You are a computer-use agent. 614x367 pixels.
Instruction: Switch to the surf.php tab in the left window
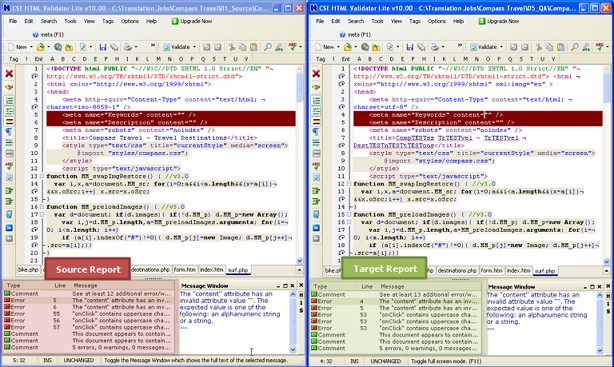(238, 270)
